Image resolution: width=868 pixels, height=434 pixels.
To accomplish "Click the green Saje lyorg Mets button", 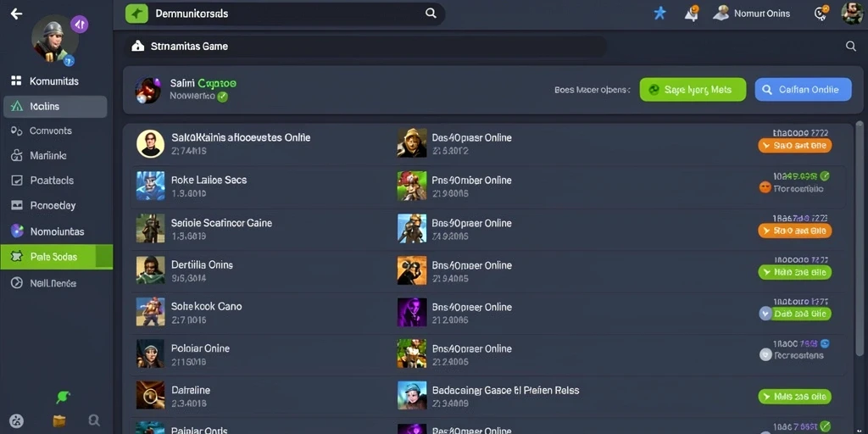I will coord(693,90).
